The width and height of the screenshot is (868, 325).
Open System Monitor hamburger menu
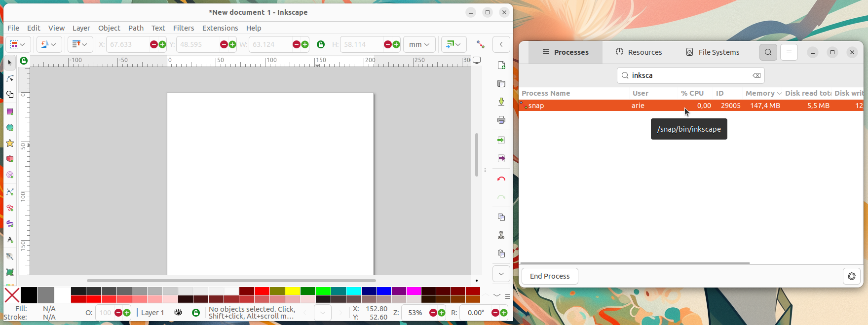coord(789,52)
